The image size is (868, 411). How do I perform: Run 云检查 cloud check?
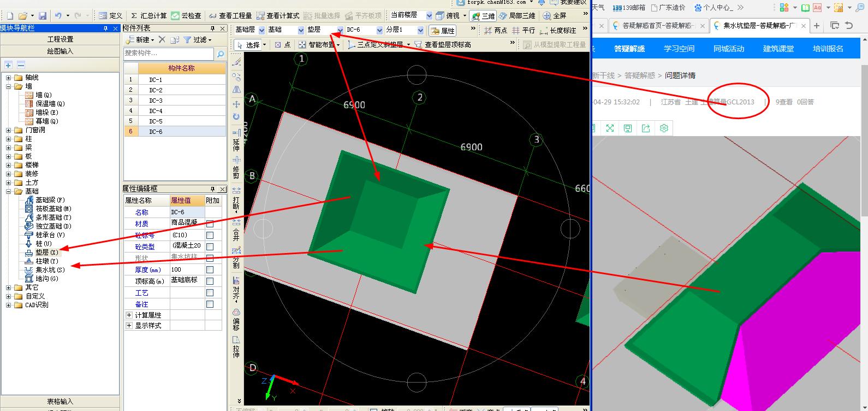coord(186,16)
